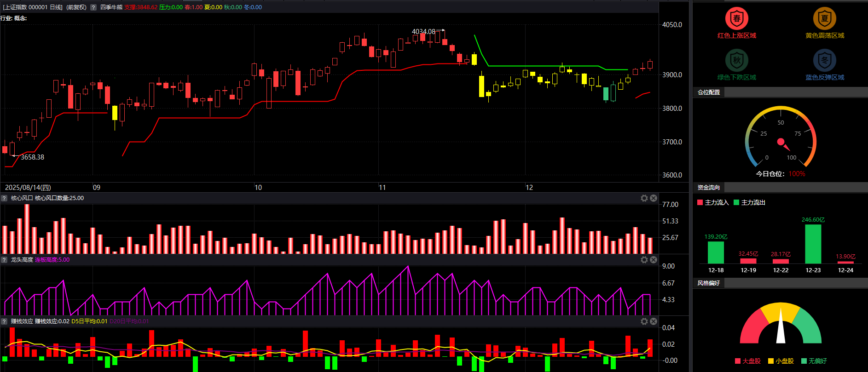Click the 无偏好 green legend square
The width and height of the screenshot is (868, 372).
(804, 361)
